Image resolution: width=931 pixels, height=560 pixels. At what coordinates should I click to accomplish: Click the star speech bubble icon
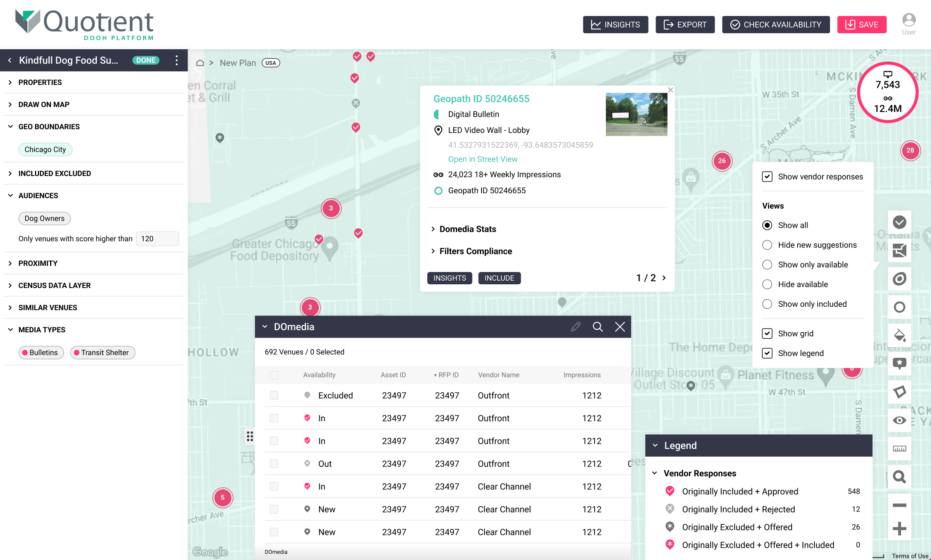[x=899, y=363]
